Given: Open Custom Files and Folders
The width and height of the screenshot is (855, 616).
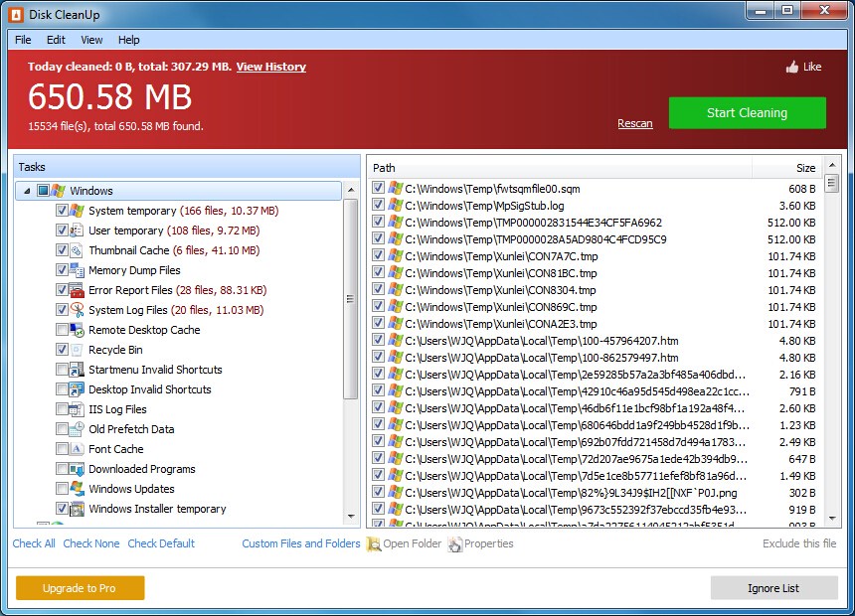Looking at the screenshot, I should 301,543.
